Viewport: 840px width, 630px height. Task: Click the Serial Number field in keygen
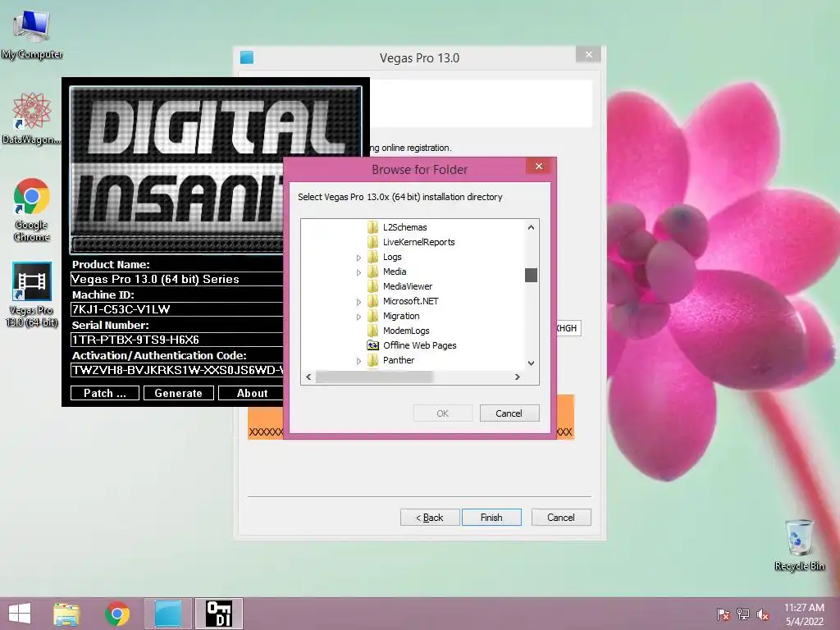click(177, 340)
